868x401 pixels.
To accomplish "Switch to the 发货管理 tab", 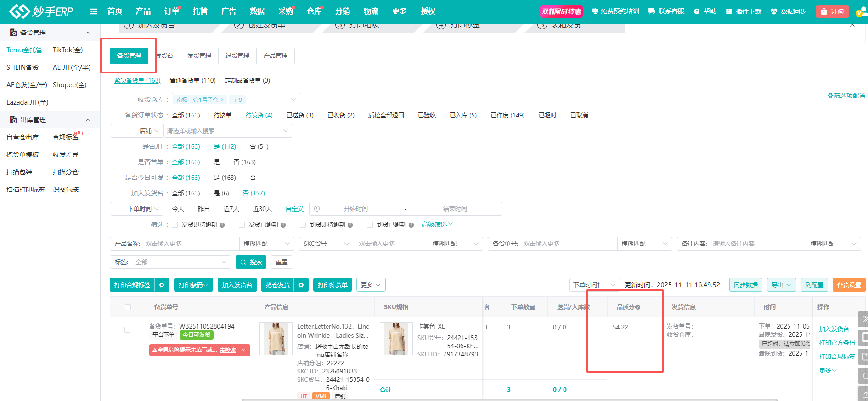I will pos(199,56).
